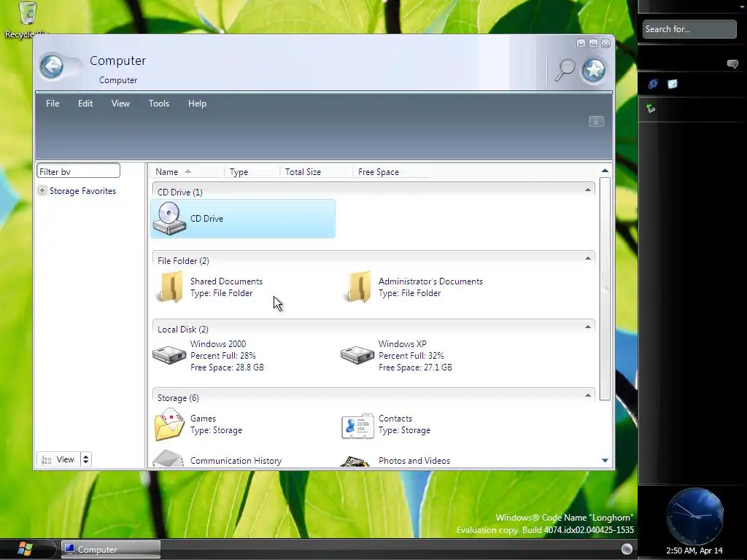Click the sidebar speech bubble icon
Image resolution: width=747 pixels, height=560 pixels.
point(732,64)
